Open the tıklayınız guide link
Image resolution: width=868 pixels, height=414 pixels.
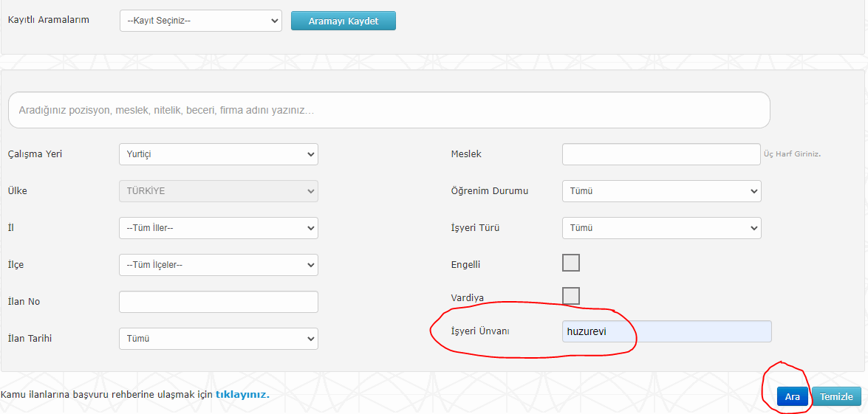coord(242,395)
